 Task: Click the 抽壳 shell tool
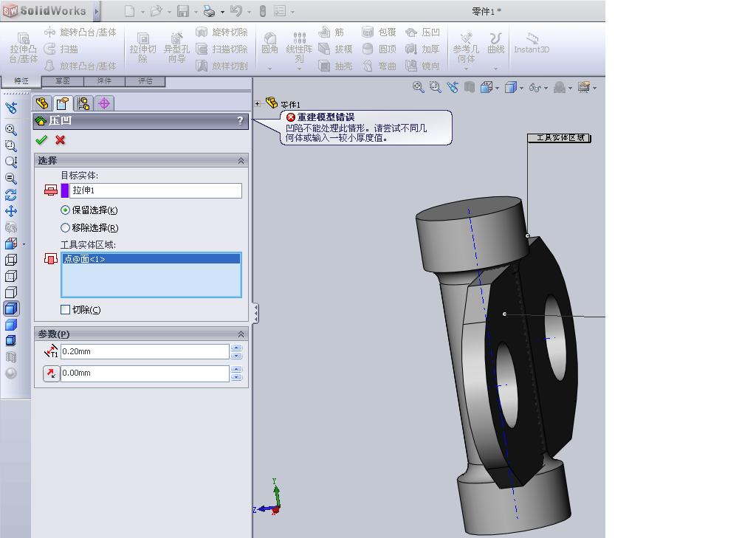tap(336, 66)
